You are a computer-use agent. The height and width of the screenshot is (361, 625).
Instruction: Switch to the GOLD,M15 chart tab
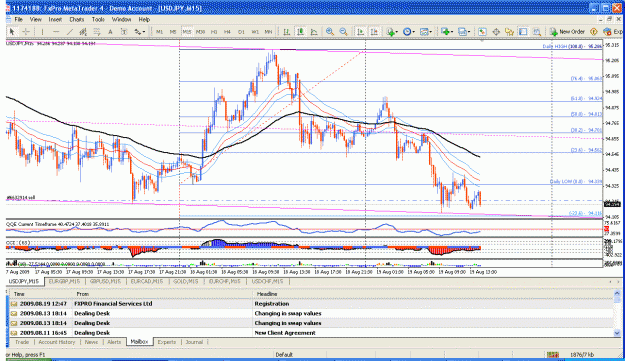click(x=186, y=281)
